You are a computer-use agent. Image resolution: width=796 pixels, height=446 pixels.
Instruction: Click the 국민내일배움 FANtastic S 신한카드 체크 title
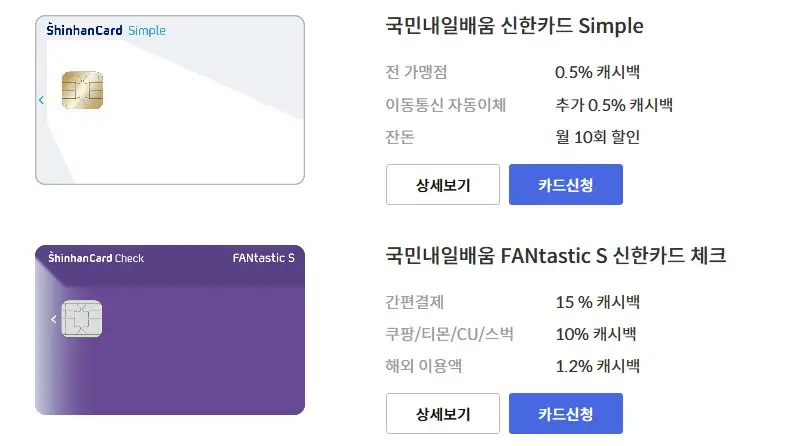tap(556, 255)
